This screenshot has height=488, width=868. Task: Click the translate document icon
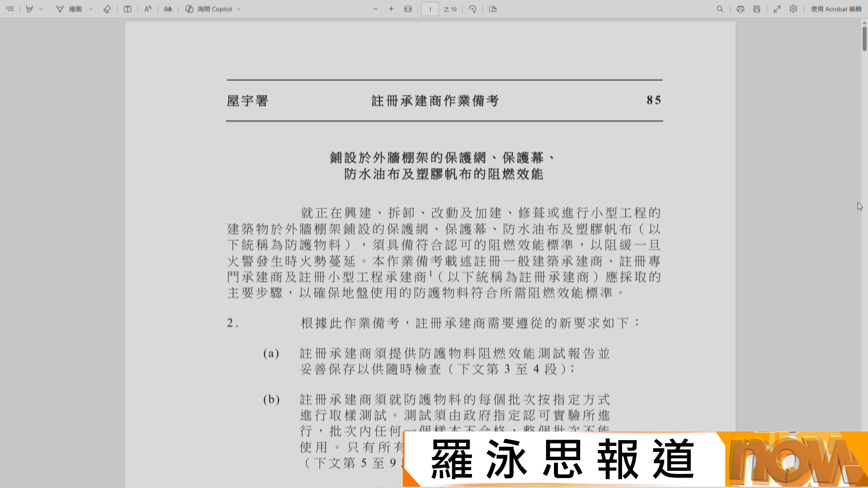pyautogui.click(x=168, y=9)
